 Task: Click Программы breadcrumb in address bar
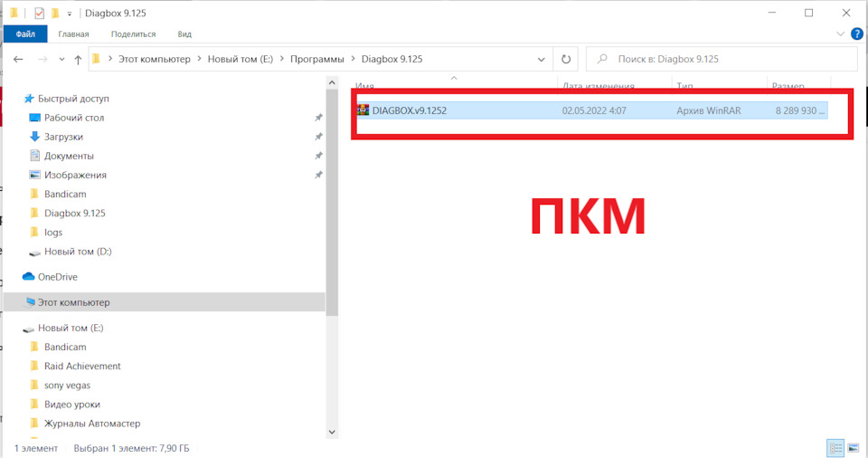(317, 59)
